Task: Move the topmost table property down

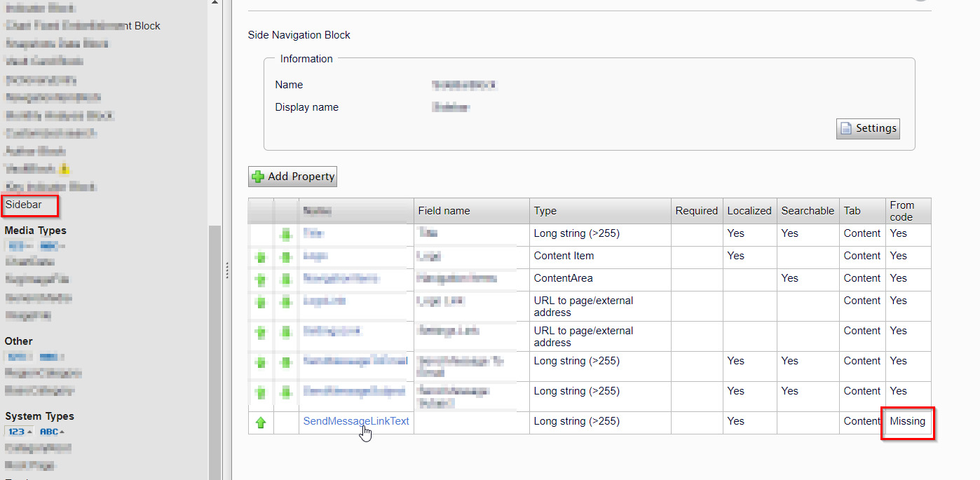Action: click(286, 235)
